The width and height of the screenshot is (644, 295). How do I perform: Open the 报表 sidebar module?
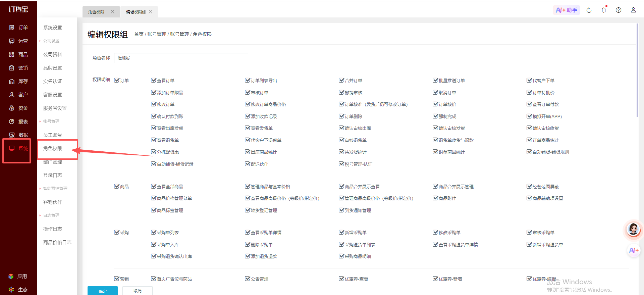[18, 121]
